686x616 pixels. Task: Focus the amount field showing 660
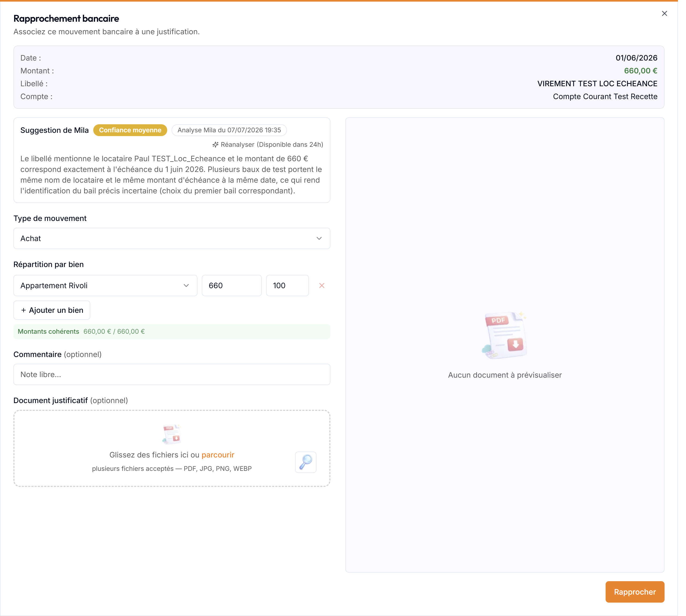tap(232, 286)
